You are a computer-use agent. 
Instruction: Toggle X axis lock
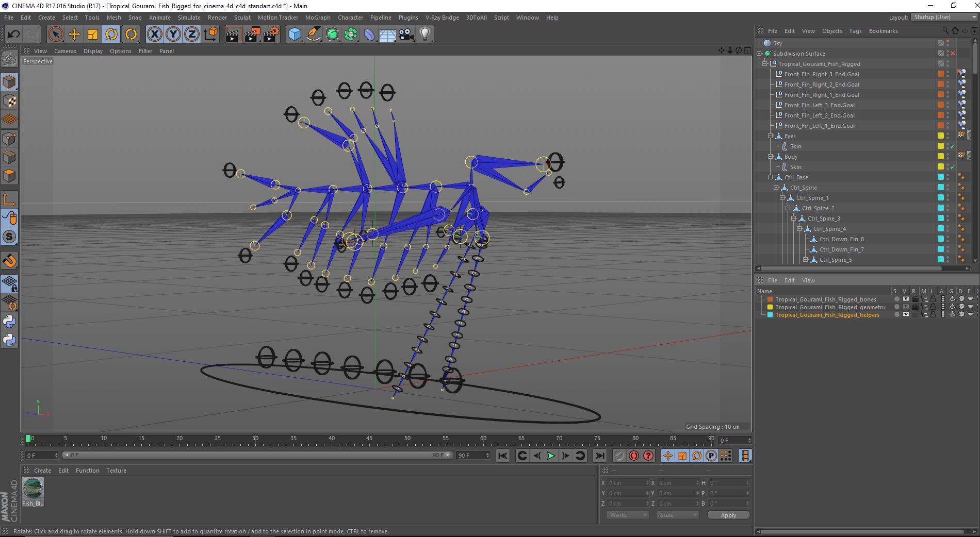154,35
